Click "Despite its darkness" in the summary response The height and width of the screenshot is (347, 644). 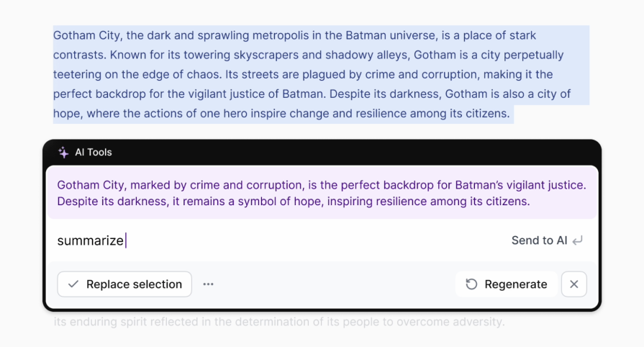click(112, 202)
